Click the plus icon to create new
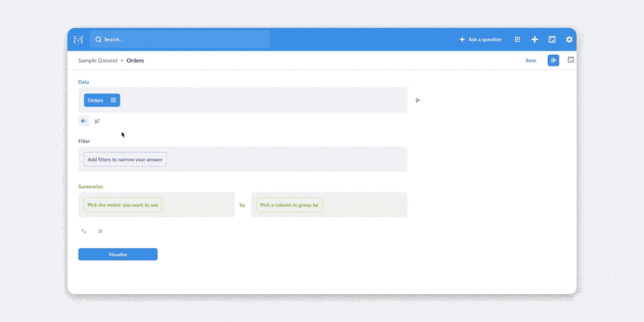The width and height of the screenshot is (644, 322). point(535,39)
